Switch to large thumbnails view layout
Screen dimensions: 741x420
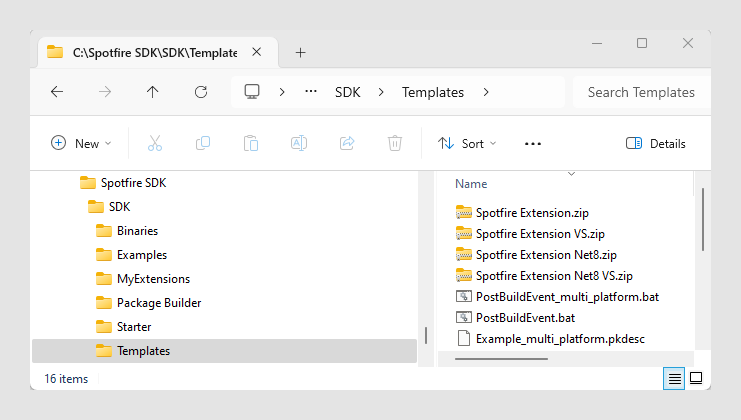(x=696, y=378)
